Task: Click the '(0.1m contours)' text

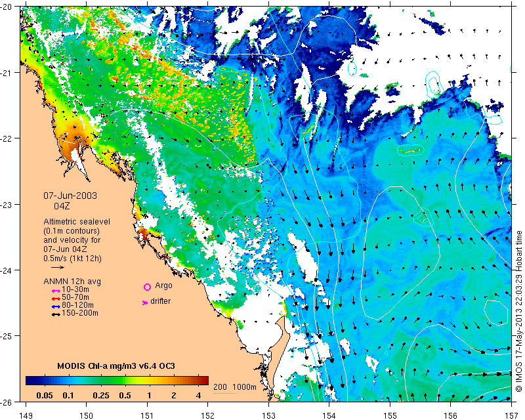Action: pyautogui.click(x=72, y=231)
